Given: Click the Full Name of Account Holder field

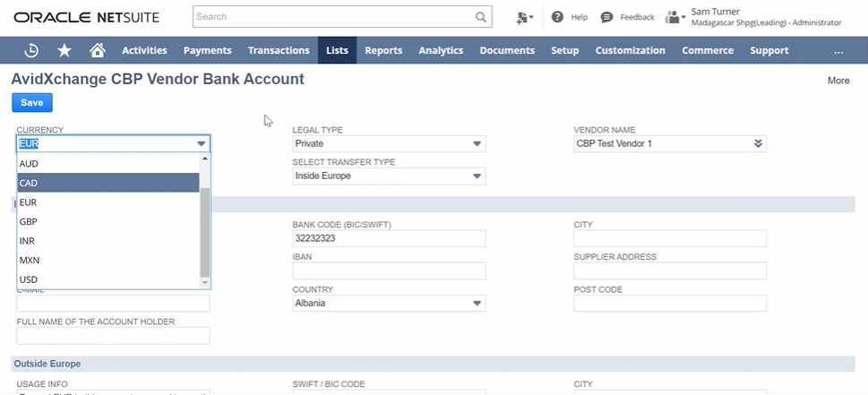Looking at the screenshot, I should (x=113, y=335).
